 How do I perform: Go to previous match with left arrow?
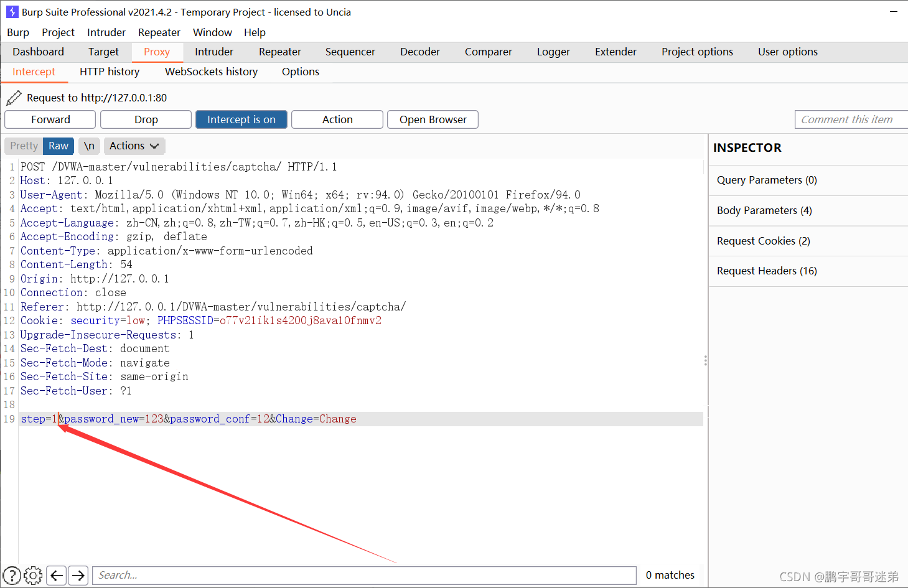(x=57, y=576)
